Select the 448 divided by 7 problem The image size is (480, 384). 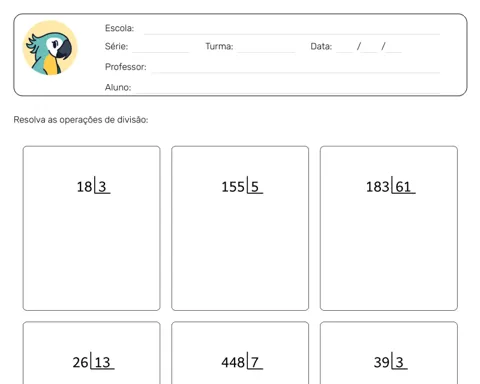[x=242, y=362]
